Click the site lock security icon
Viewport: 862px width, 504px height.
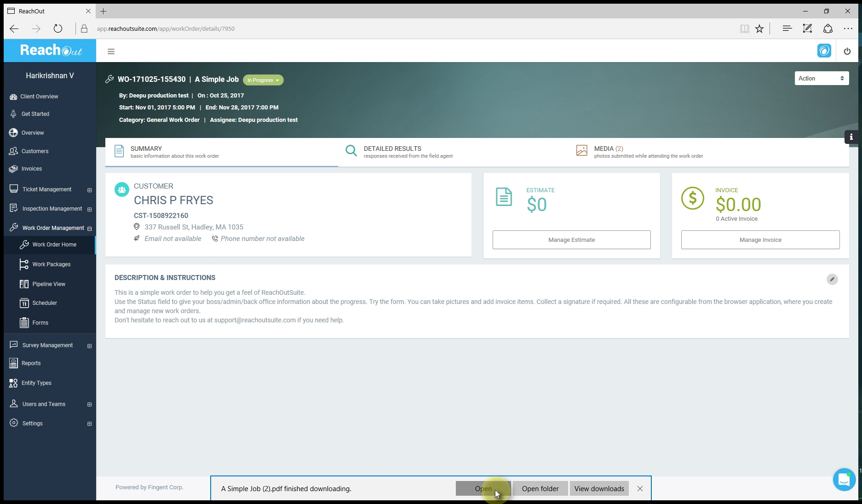pos(84,29)
